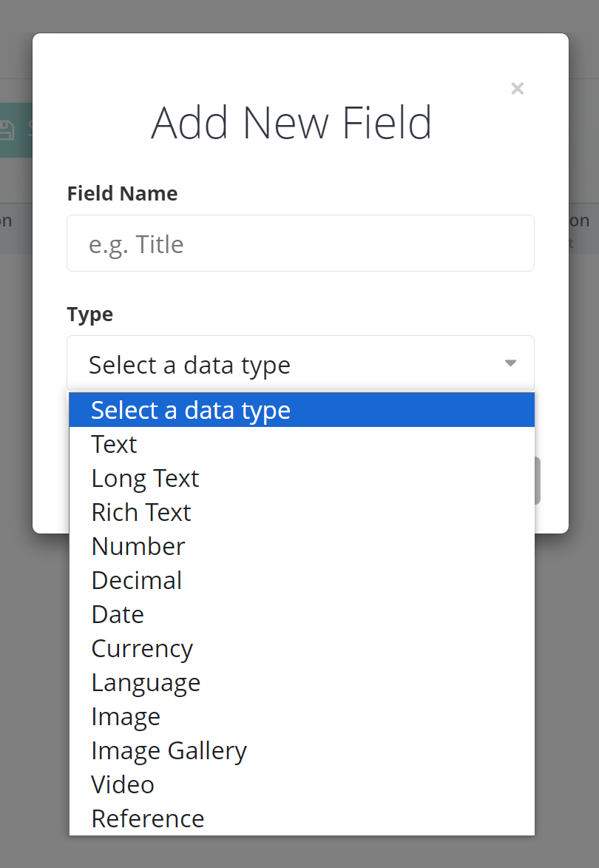Click the save icon behind the dialog
This screenshot has height=868, width=599.
(7, 130)
